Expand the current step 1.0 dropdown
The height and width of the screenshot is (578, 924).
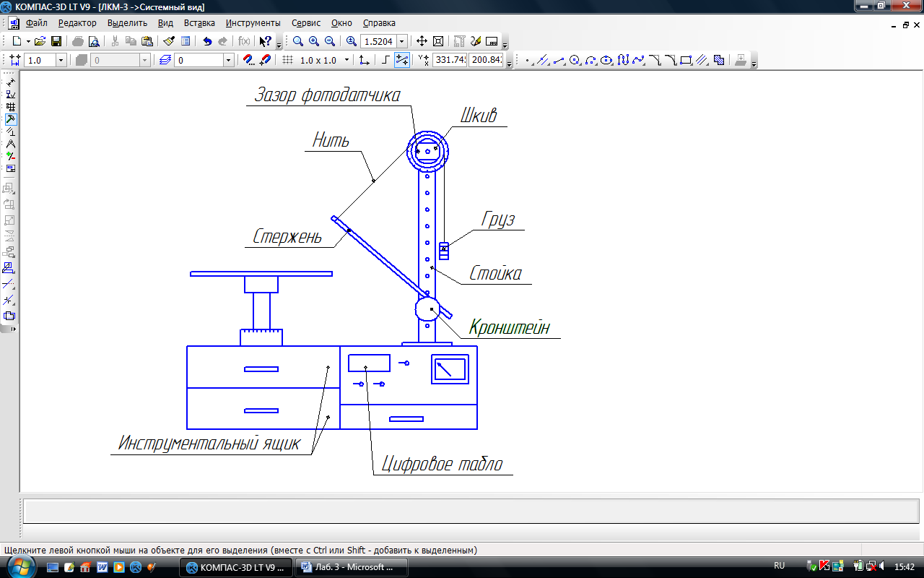[61, 60]
